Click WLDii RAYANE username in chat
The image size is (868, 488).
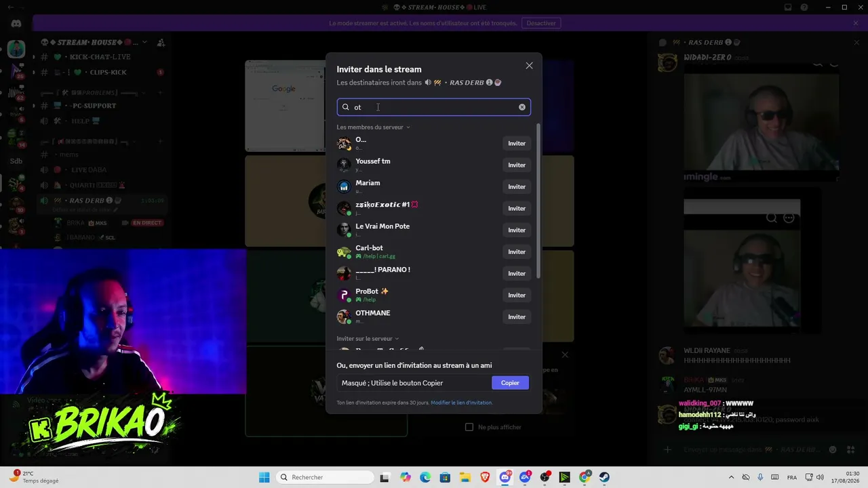(x=707, y=350)
